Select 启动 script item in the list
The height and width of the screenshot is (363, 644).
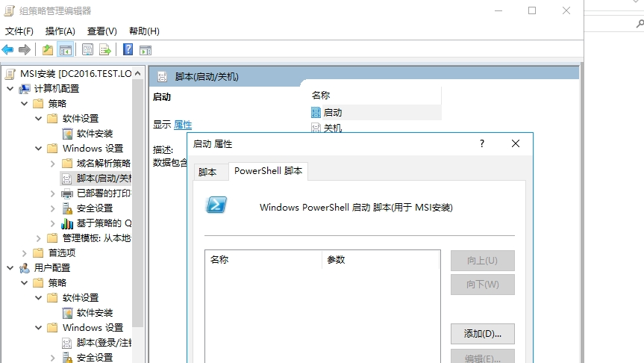[332, 112]
